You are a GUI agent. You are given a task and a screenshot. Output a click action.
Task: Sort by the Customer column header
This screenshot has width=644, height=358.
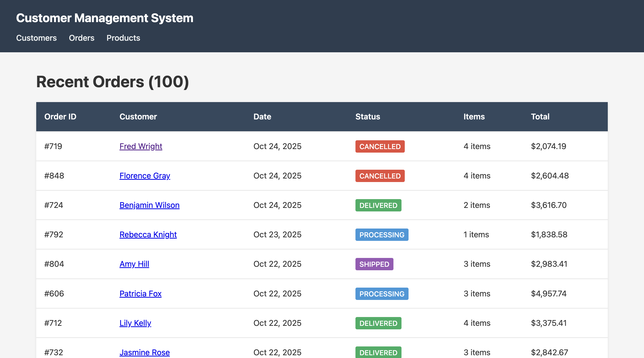click(138, 116)
